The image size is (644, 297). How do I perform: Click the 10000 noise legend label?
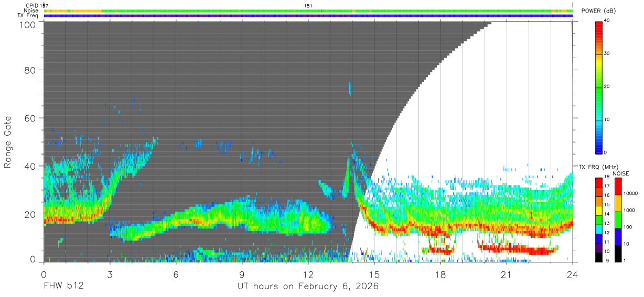click(632, 193)
